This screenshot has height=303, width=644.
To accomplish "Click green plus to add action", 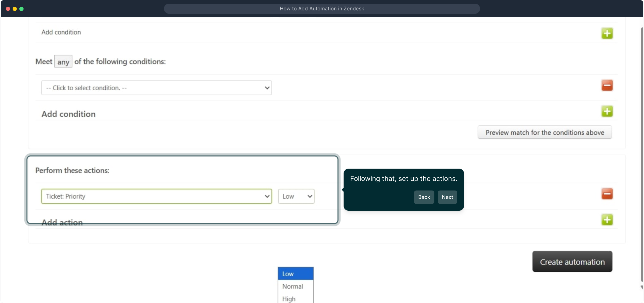I will pyautogui.click(x=607, y=220).
